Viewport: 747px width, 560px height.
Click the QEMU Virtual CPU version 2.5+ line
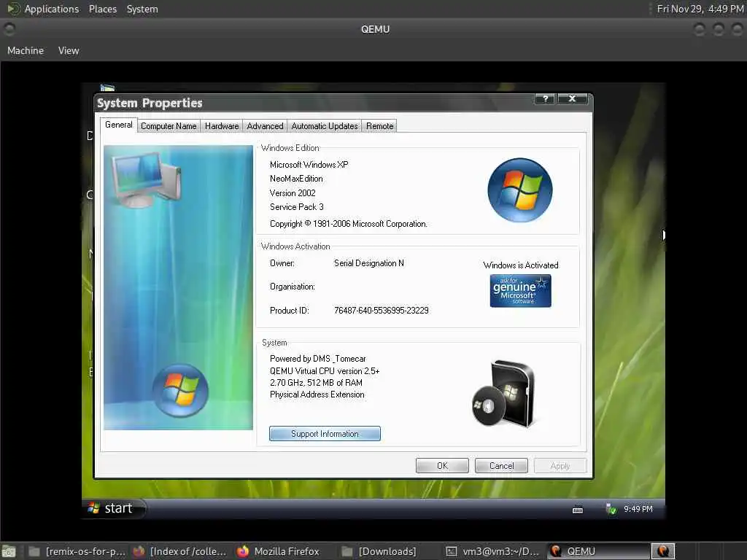pyautogui.click(x=325, y=371)
